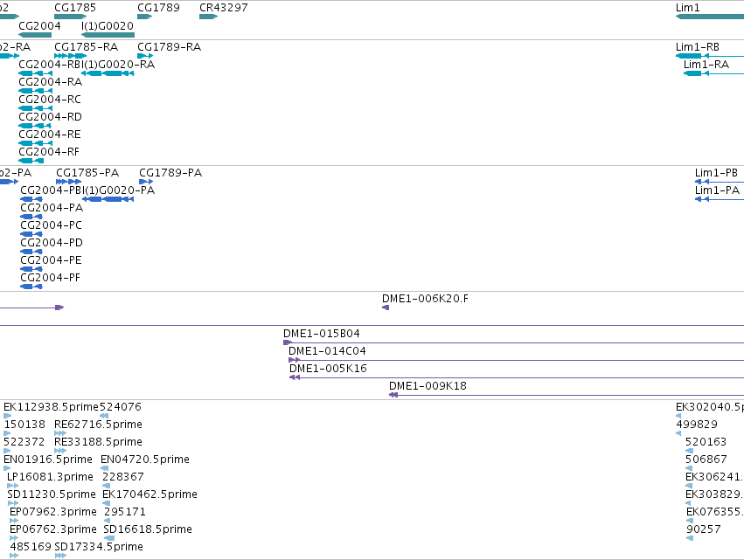This screenshot has width=744, height=560.
Task: Click the l(1)G0020-PA protein label
Action: pyautogui.click(x=119, y=190)
